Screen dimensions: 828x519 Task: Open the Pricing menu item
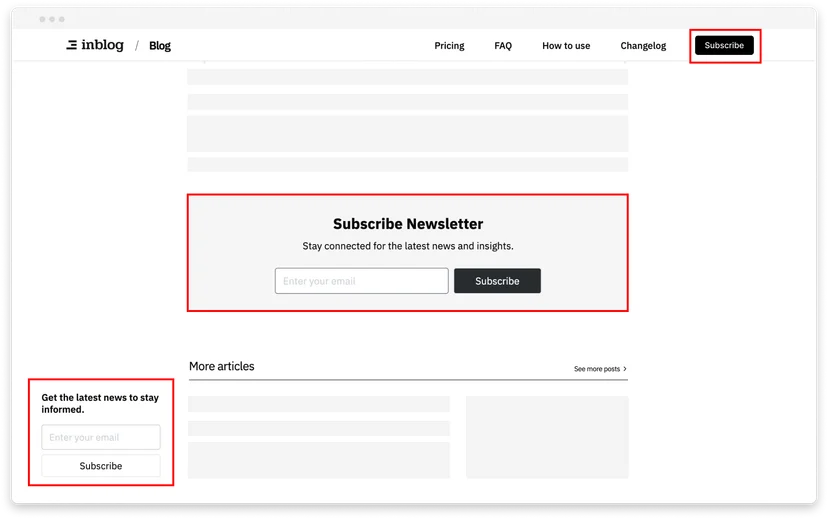[449, 46]
